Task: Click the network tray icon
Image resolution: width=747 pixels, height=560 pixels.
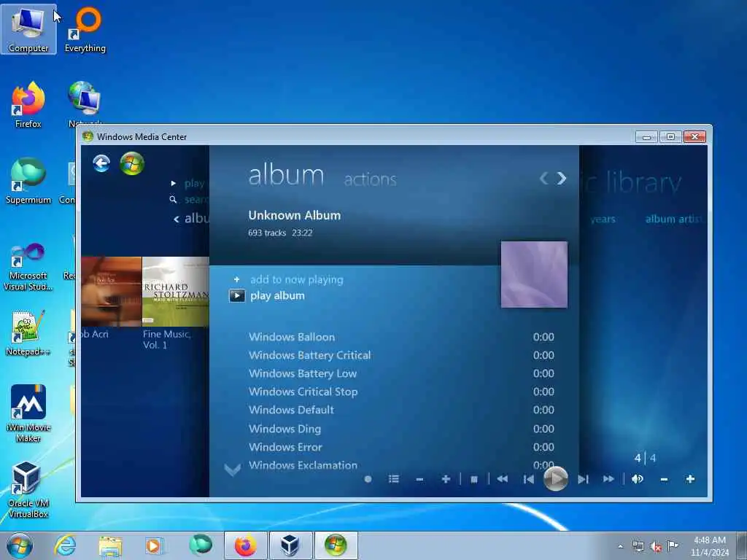Action: (x=638, y=546)
